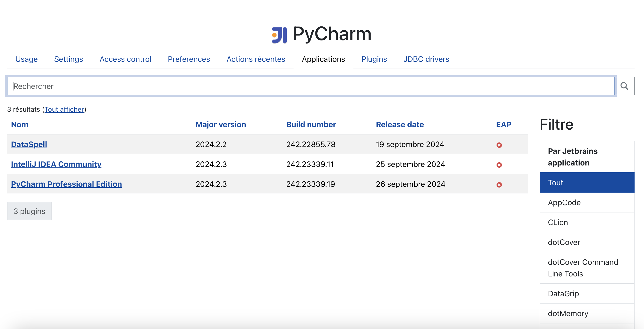Switch to the Plugins tab

point(374,59)
